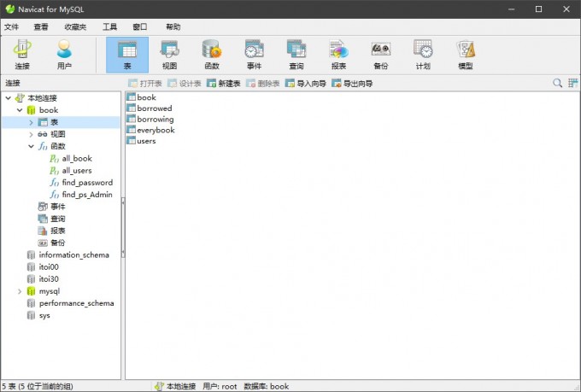This screenshot has height=392, width=581.
Task: Open the 模型 (Model) toolbar icon
Action: 466,55
